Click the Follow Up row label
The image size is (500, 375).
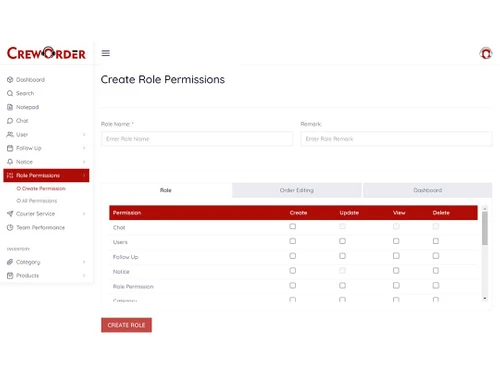point(125,257)
